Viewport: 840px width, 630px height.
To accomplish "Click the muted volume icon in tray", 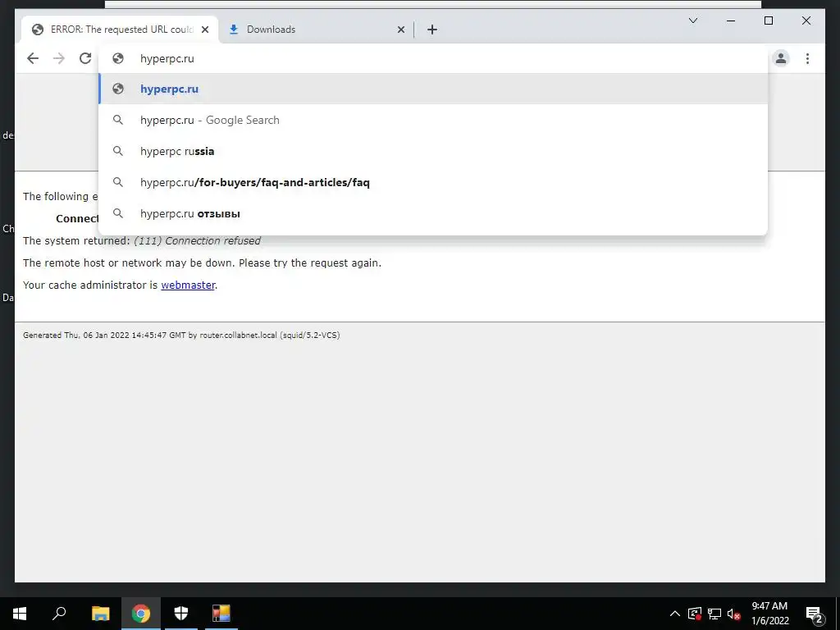I will click(x=734, y=614).
